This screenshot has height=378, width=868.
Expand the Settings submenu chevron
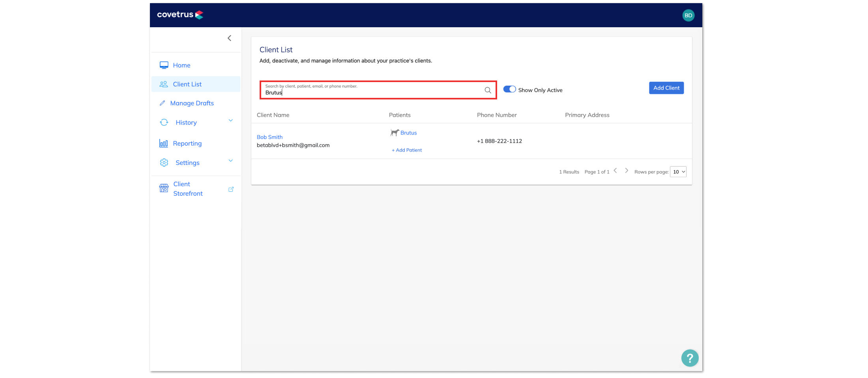point(231,161)
